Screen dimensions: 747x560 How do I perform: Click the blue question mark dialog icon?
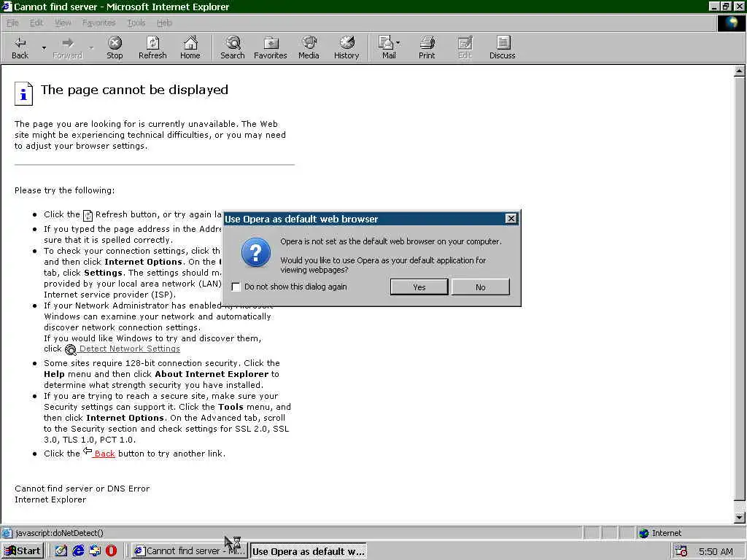point(256,252)
